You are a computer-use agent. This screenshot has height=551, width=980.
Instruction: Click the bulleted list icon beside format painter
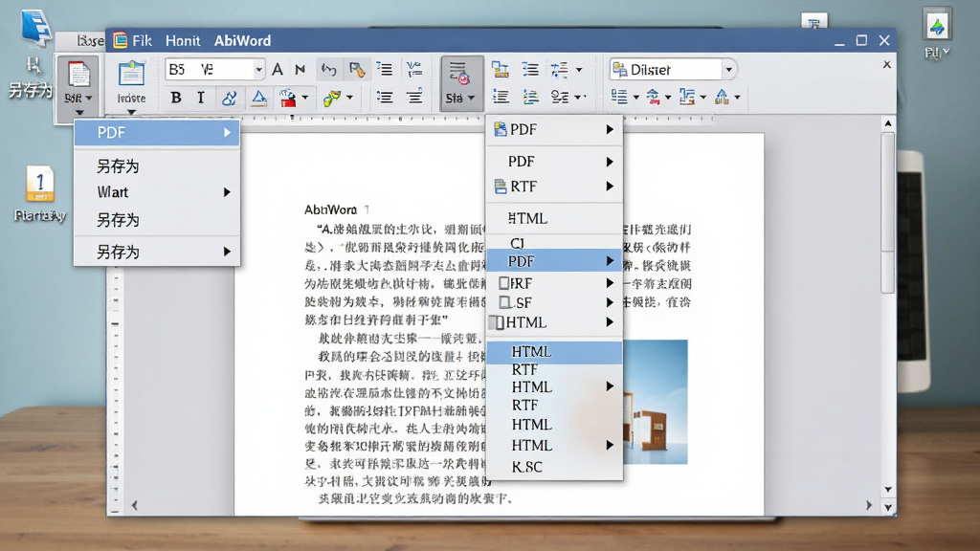385,69
